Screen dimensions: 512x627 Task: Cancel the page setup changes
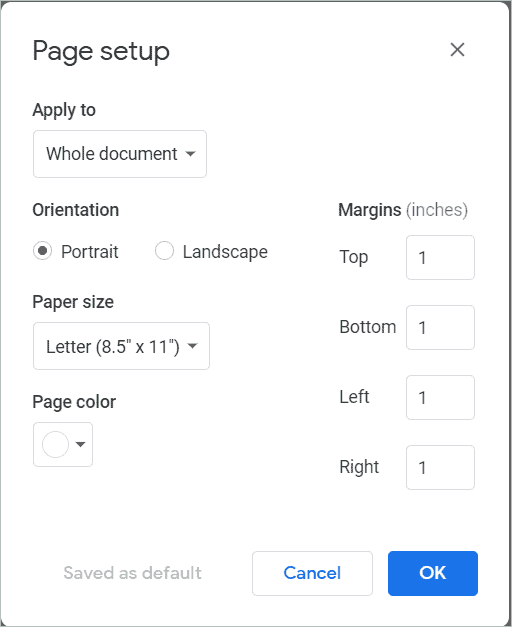pyautogui.click(x=312, y=573)
